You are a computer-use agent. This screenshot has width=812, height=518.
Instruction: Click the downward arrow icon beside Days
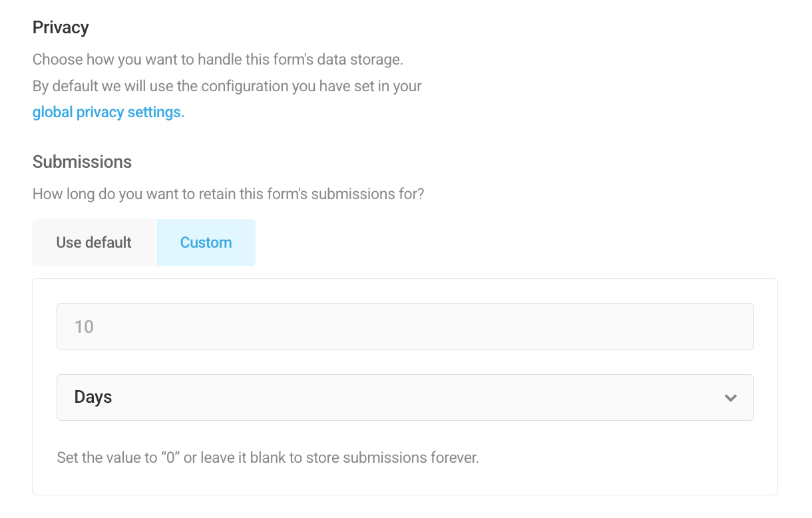tap(730, 397)
